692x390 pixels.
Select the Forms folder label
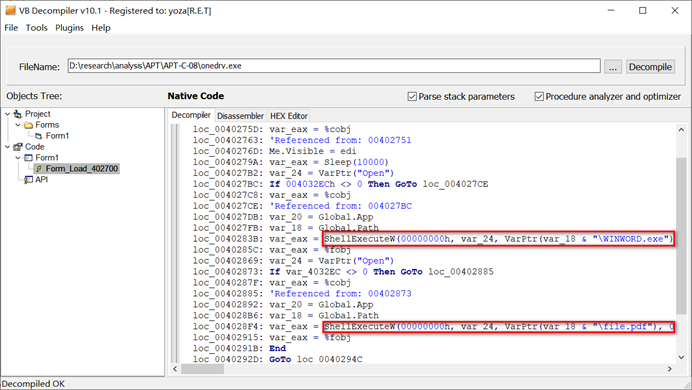[x=47, y=125]
